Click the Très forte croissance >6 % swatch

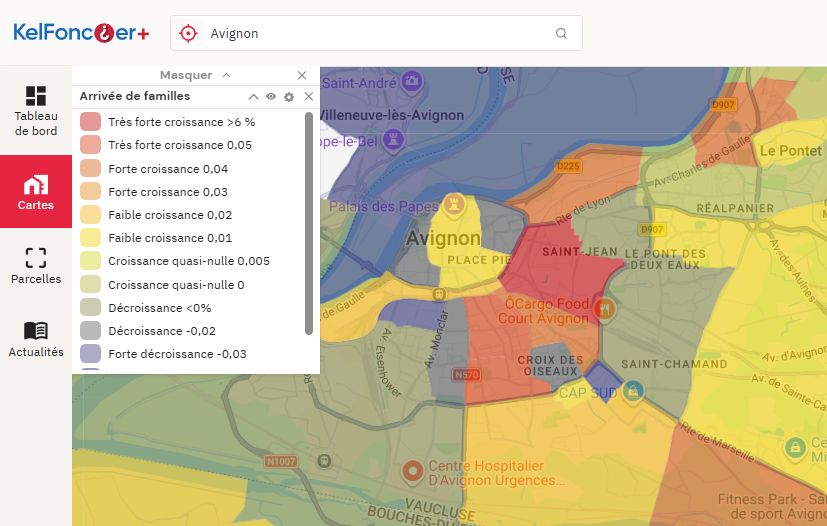[x=90, y=122]
